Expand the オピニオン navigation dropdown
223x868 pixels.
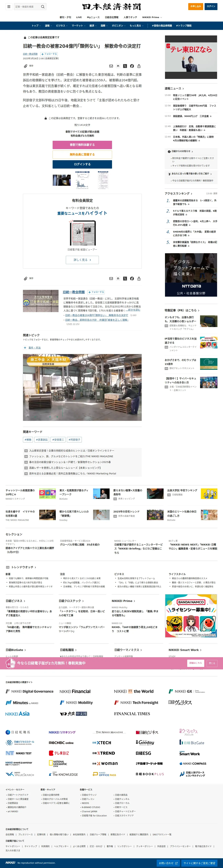click(x=119, y=26)
